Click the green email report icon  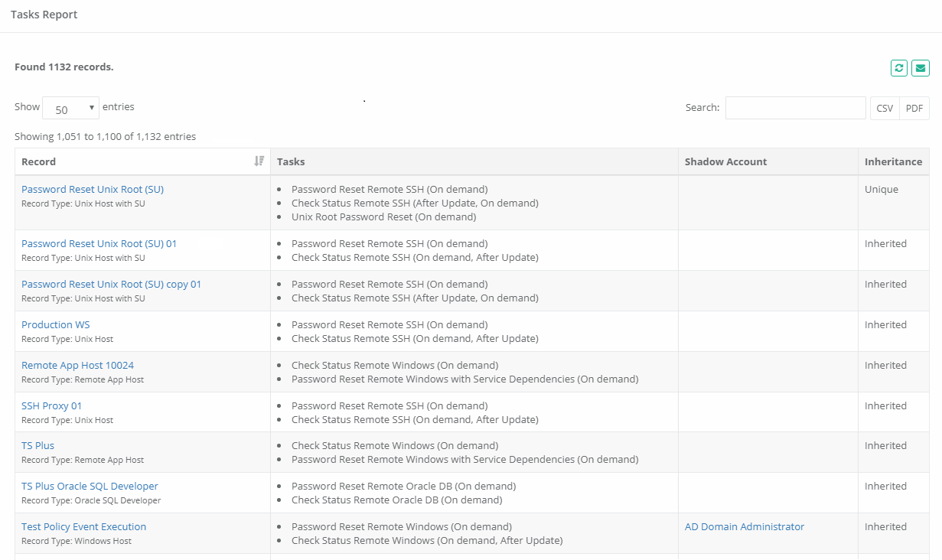click(920, 68)
